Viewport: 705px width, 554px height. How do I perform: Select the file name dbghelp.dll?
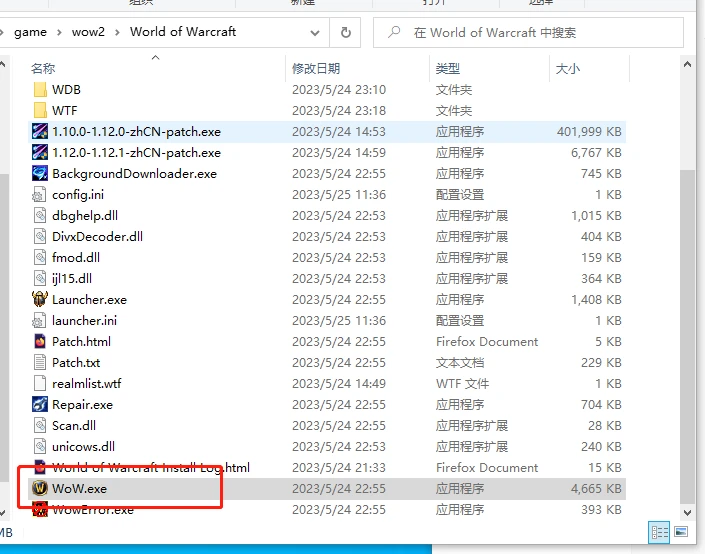pyautogui.click(x=85, y=215)
